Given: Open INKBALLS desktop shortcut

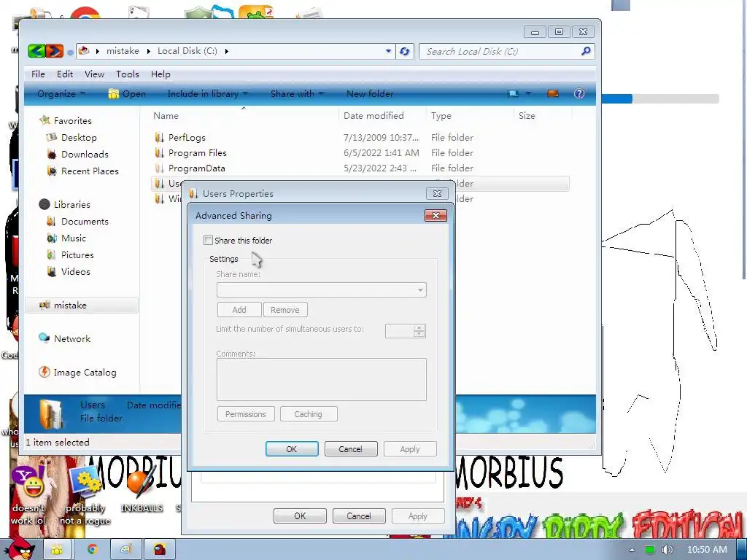Looking at the screenshot, I should 142,491.
